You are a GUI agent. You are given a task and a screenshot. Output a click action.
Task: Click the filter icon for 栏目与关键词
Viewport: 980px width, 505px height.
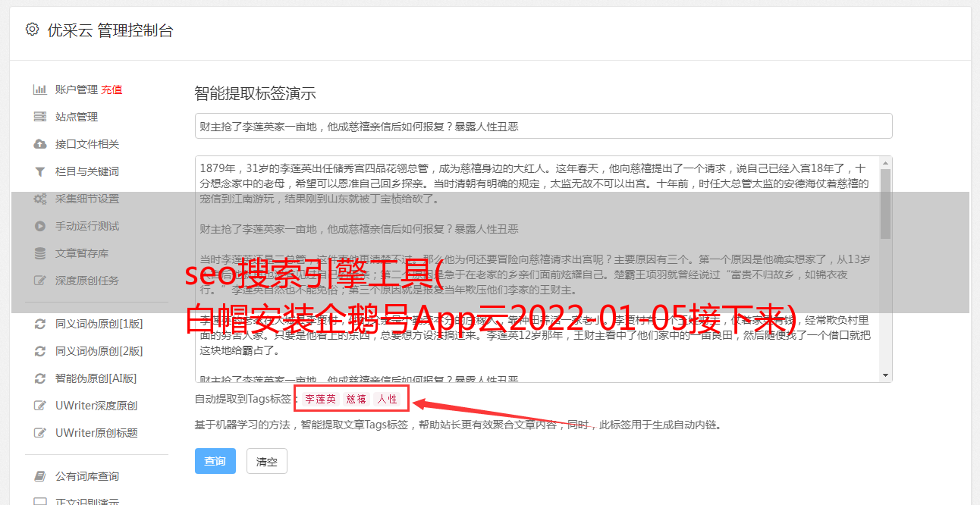(x=40, y=171)
